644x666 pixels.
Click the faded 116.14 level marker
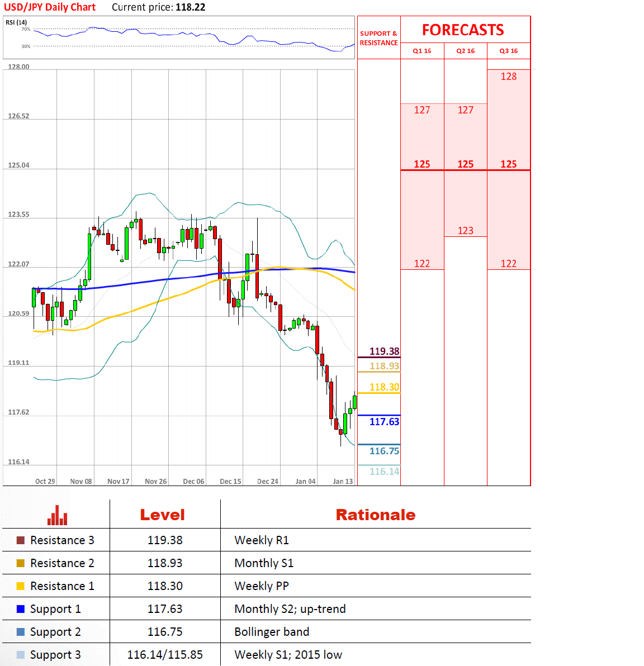point(384,472)
